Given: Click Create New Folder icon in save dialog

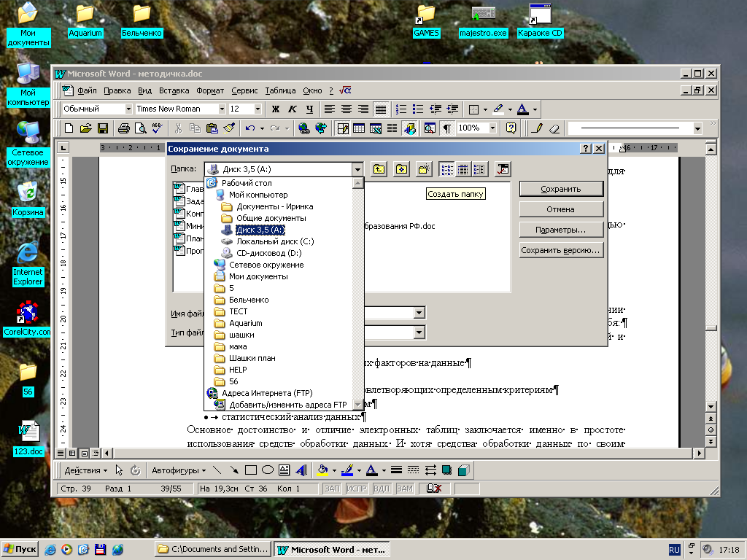Looking at the screenshot, I should pyautogui.click(x=423, y=169).
